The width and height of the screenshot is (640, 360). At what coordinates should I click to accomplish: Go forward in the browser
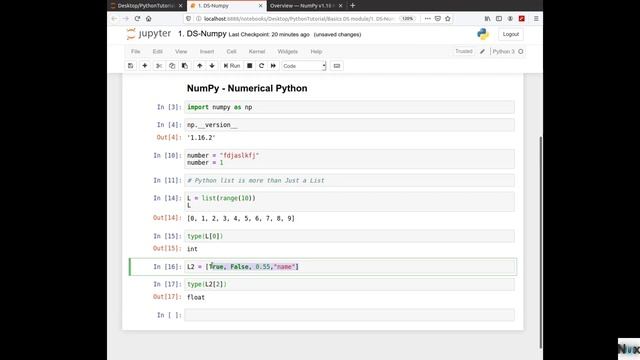coord(126,19)
